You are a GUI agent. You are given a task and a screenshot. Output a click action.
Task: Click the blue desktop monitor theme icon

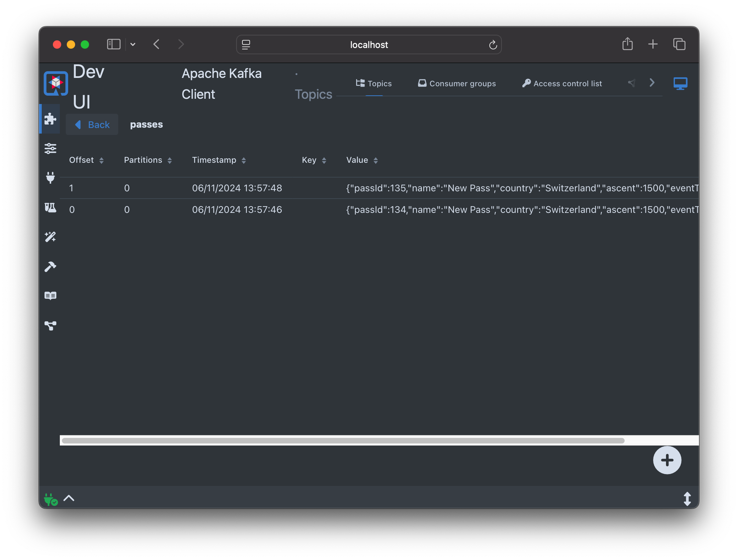(x=680, y=83)
